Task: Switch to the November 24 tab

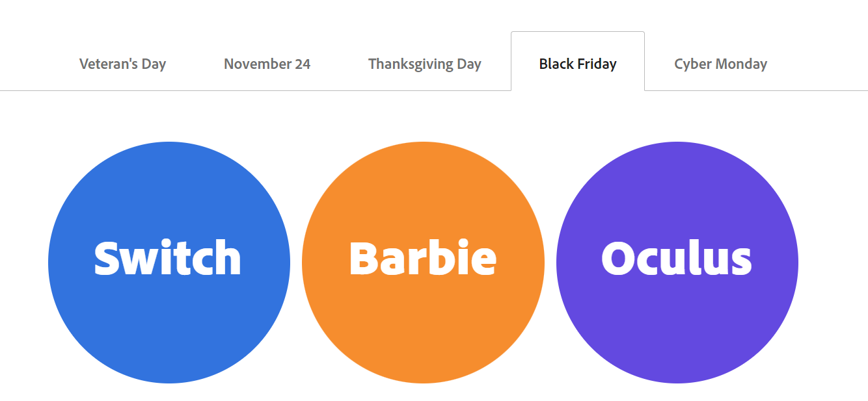Action: coord(267,64)
